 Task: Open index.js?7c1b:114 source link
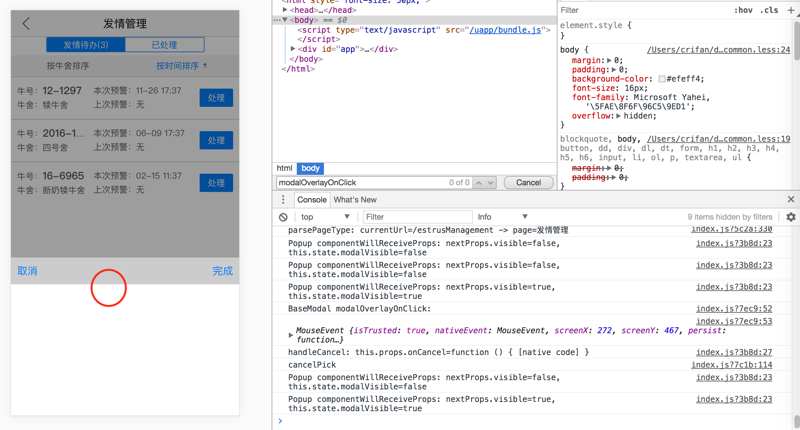coord(732,365)
